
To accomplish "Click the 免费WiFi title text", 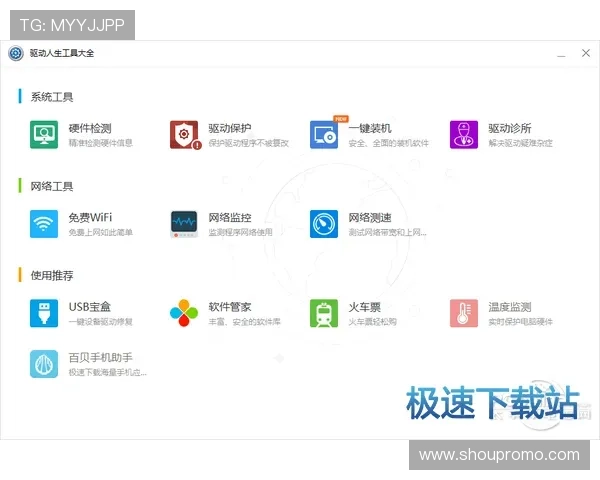I will click(90, 217).
